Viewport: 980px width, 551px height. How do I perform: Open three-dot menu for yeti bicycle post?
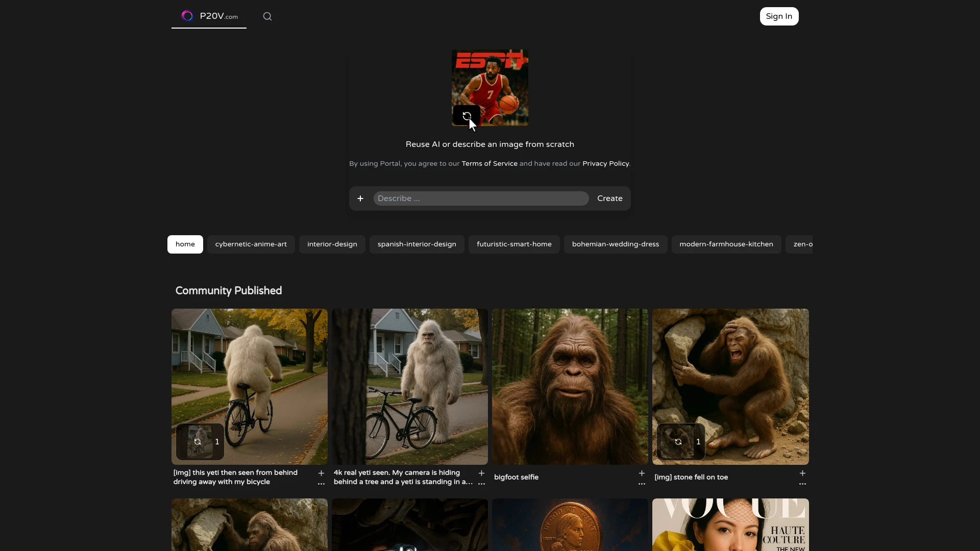pos(321,484)
